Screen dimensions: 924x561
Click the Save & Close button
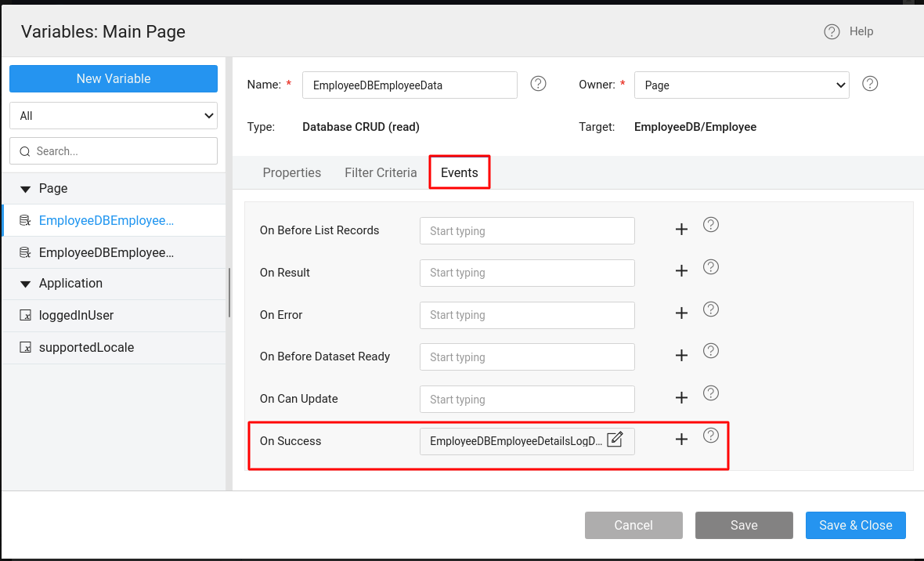pos(855,525)
